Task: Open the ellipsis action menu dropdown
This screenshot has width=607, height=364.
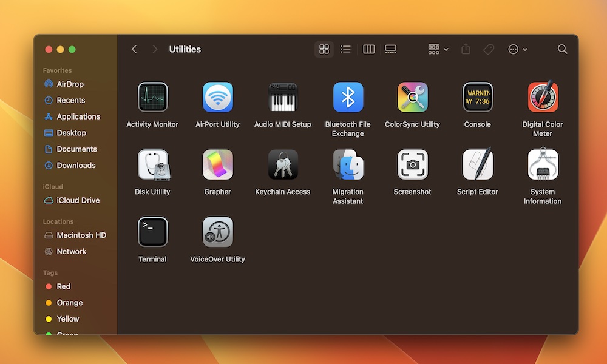Action: [518, 49]
